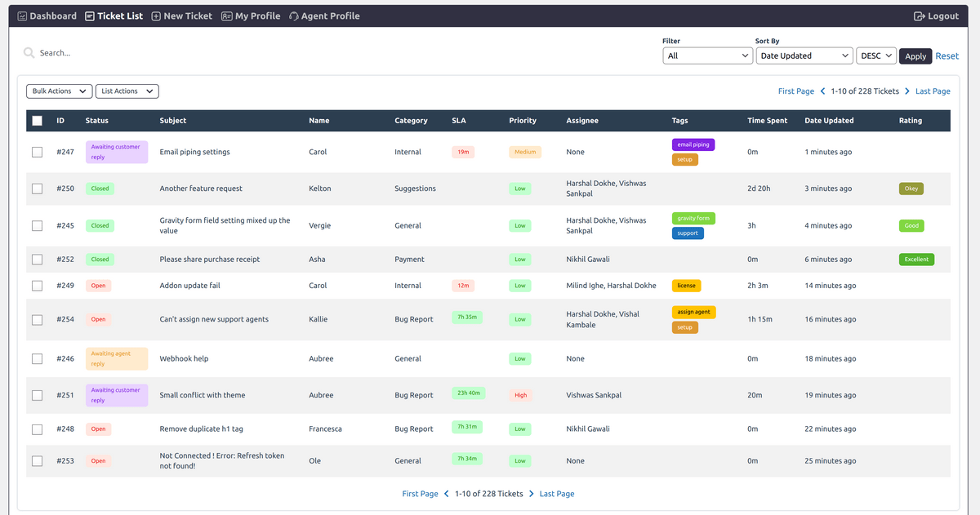Click the 'Excellent' rating badge
This screenshot has height=515, width=980.
click(916, 260)
